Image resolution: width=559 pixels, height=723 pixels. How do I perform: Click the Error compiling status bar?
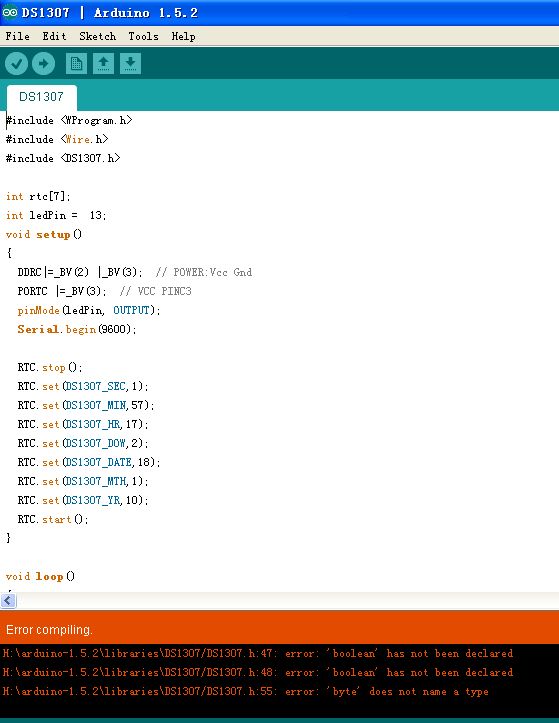(280, 629)
